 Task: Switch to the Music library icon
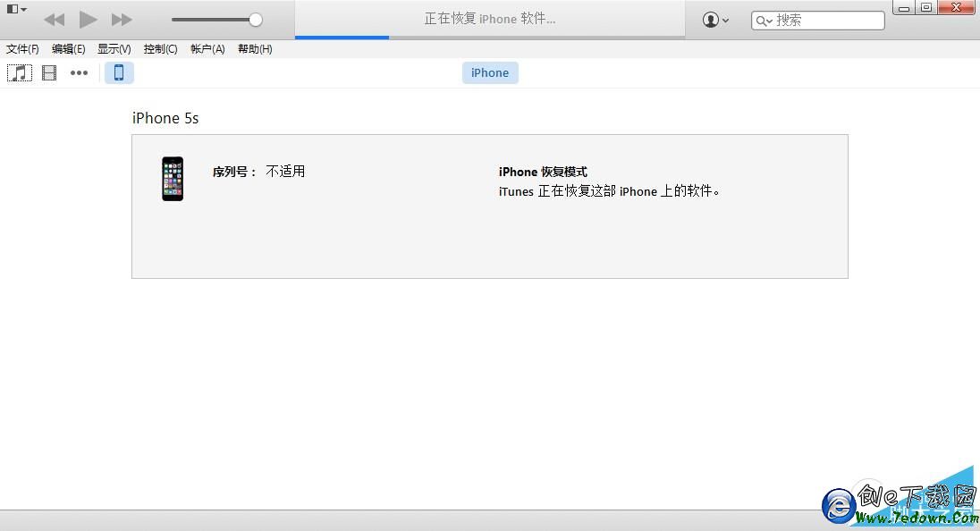tap(20, 73)
